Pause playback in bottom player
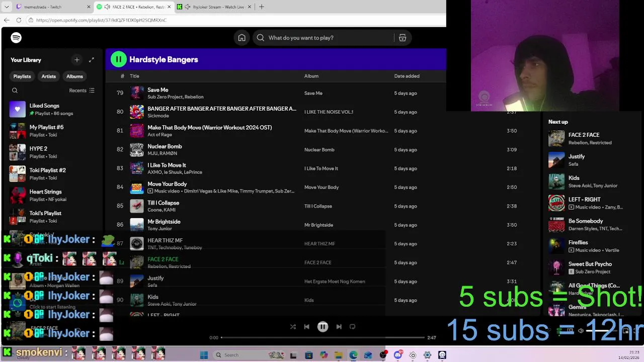The height and width of the screenshot is (362, 644). pyautogui.click(x=323, y=327)
